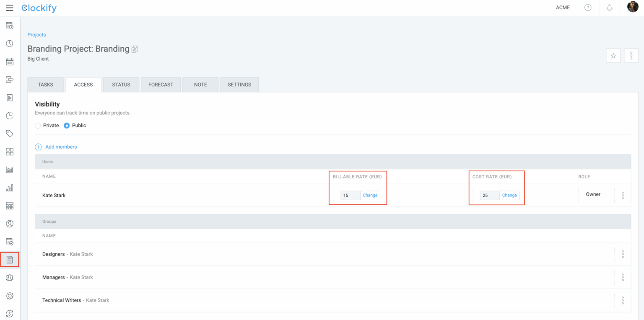The width and height of the screenshot is (644, 320).
Task: Click the copy icon beside project title
Action: (135, 49)
